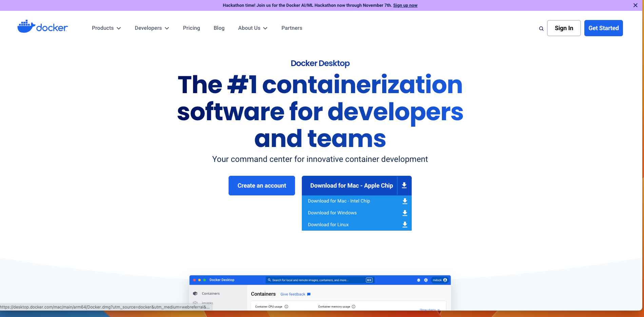Click Containers item in preview sidebar
The image size is (644, 317).
[x=211, y=294]
